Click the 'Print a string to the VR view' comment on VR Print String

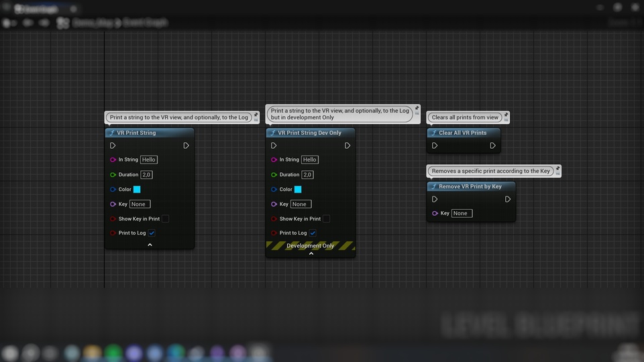pyautogui.click(x=178, y=117)
